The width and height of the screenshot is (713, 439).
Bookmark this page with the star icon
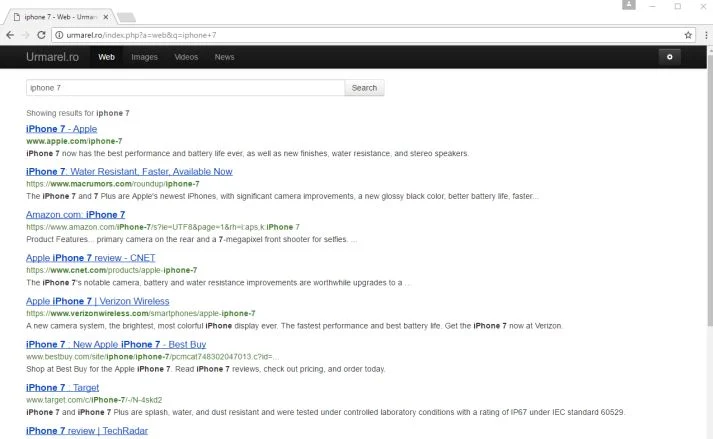click(688, 35)
